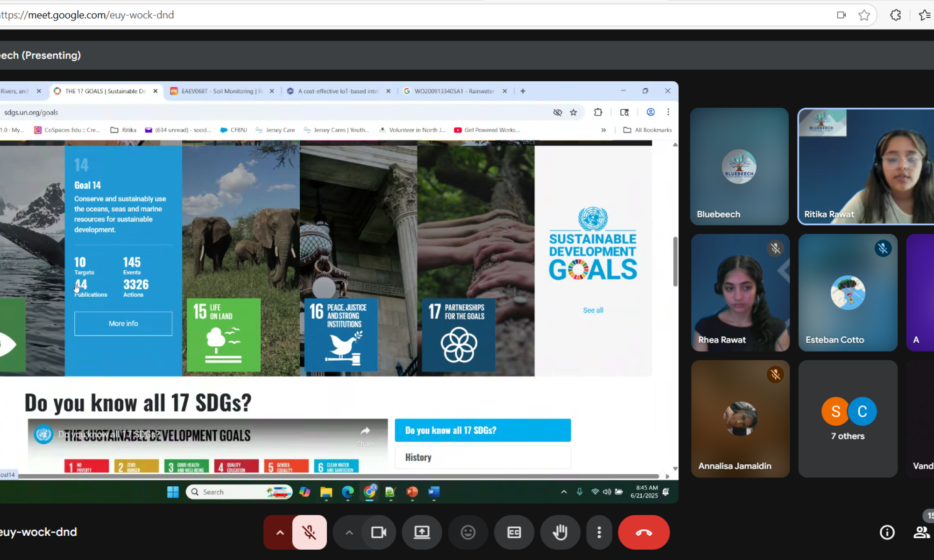The height and width of the screenshot is (560, 934).
Task: Click More info button for Goal 14
Action: tap(123, 323)
